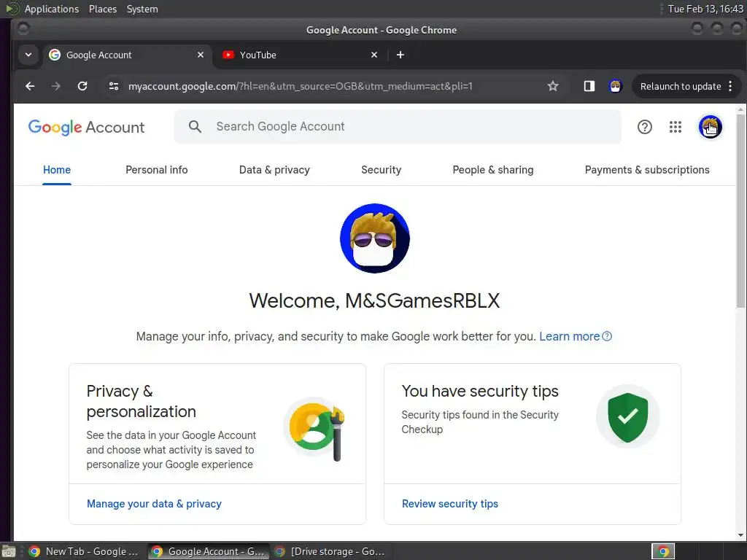
Task: Open Chrome three-dot menu
Action: tap(730, 86)
